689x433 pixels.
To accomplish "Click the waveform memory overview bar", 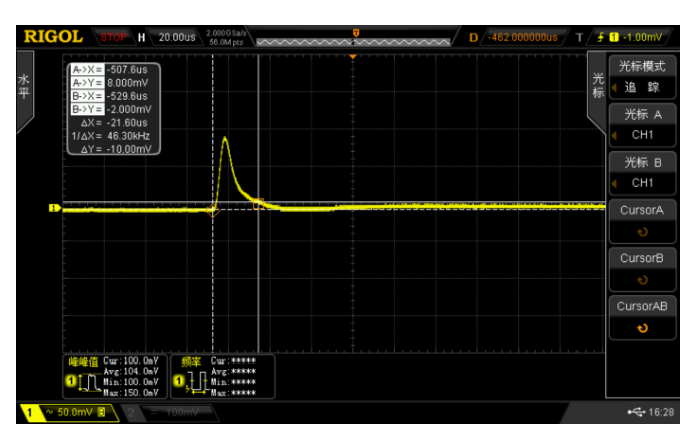I will [353, 42].
